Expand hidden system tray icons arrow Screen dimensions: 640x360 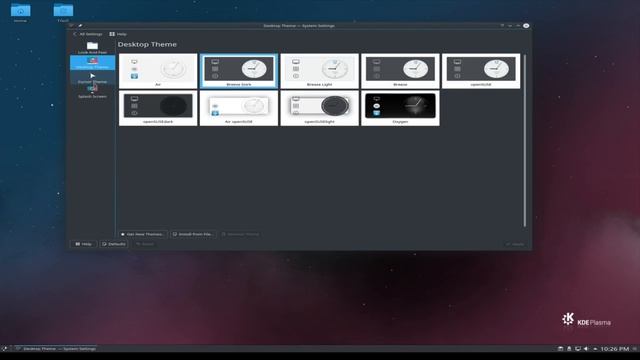[x=595, y=349]
